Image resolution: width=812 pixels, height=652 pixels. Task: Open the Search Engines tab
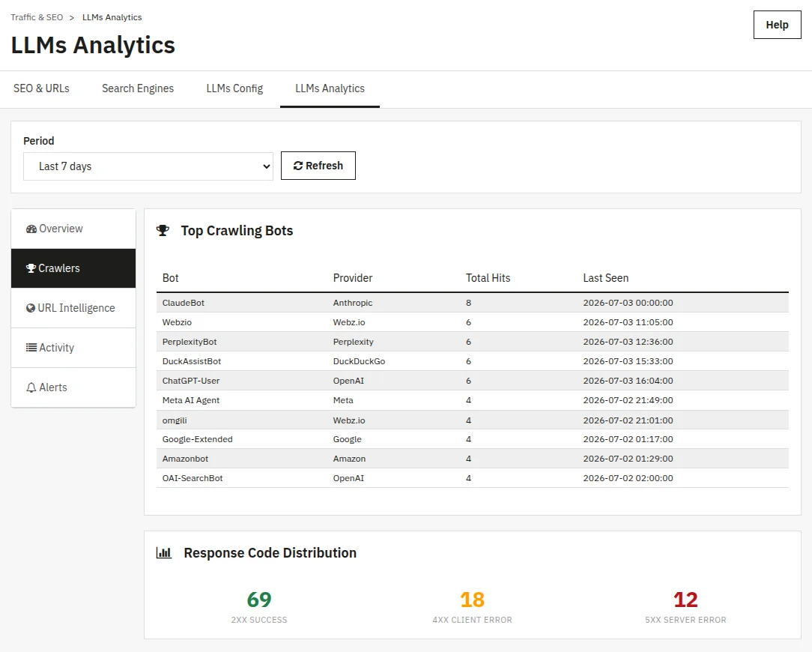coord(138,88)
